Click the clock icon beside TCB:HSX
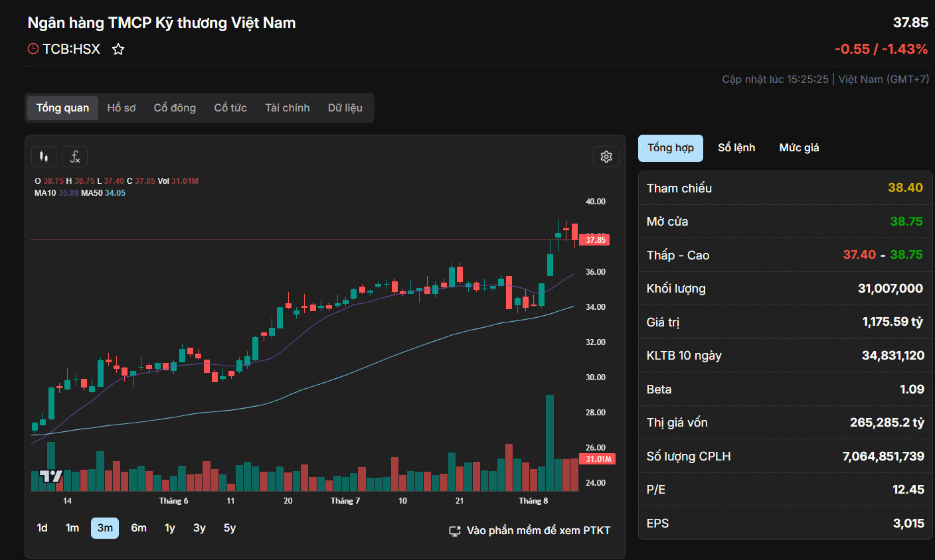This screenshot has width=935, height=560. [33, 49]
